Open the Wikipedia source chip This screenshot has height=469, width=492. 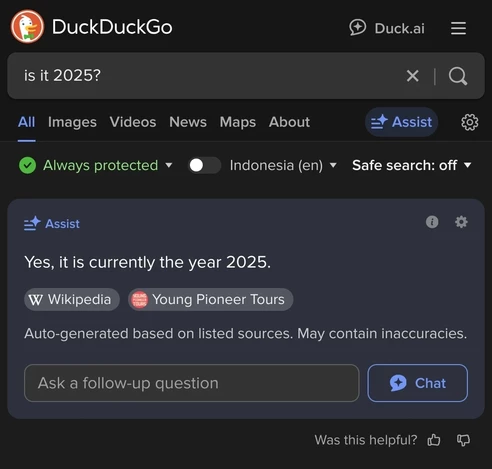(72, 299)
